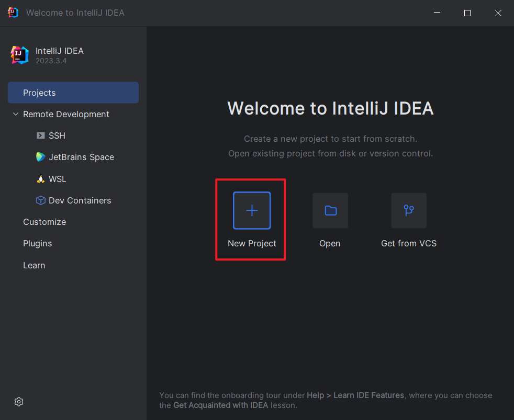Image resolution: width=514 pixels, height=420 pixels.
Task: Click the IntelliJ IDEA logo in sidebar
Action: pyautogui.click(x=19, y=54)
